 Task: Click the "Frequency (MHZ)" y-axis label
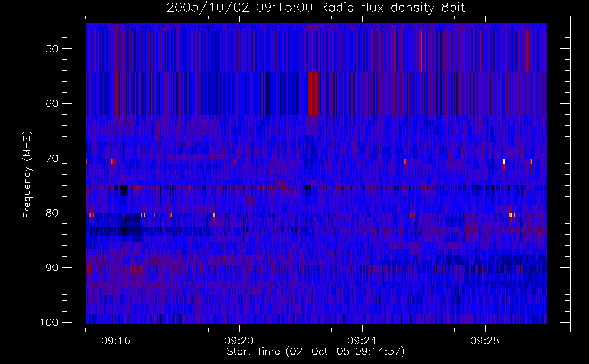[x=27, y=175]
